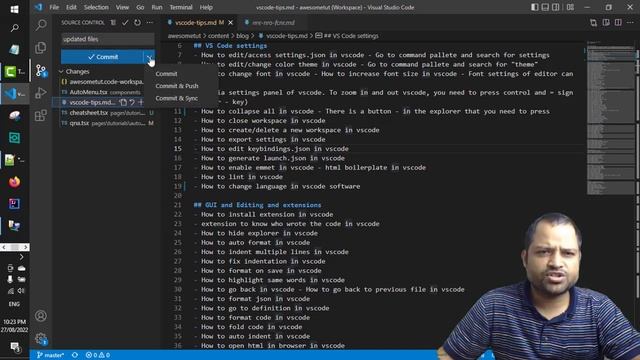The width and height of the screenshot is (640, 360).
Task: Open the awesometut breadcrumb dropdown
Action: (184, 36)
